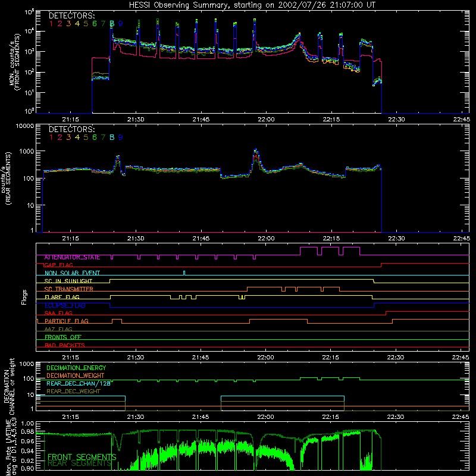Click the FRONTS_OFF flag label
Image resolution: width=476 pixels, height=476 pixels.
(63, 337)
